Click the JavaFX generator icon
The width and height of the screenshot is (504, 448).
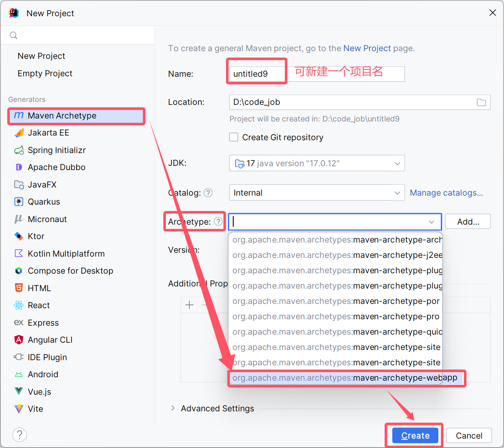coord(19,185)
